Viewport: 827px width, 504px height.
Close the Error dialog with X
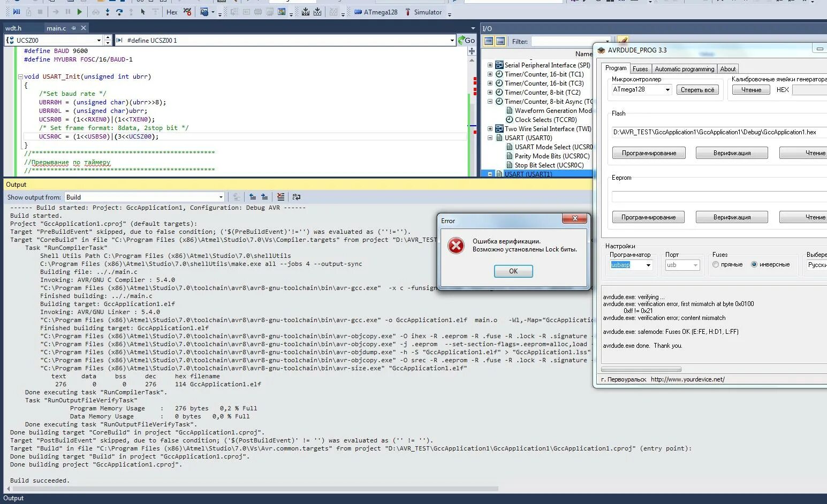pyautogui.click(x=575, y=218)
